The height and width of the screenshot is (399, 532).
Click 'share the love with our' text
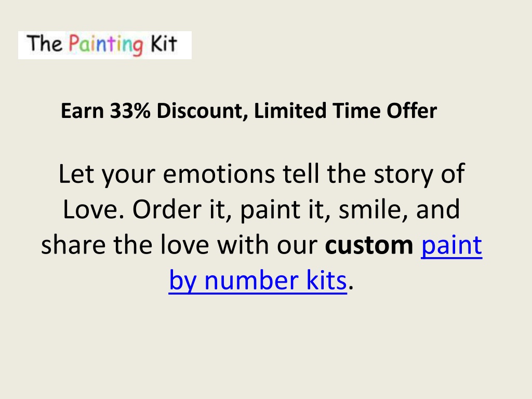(179, 245)
